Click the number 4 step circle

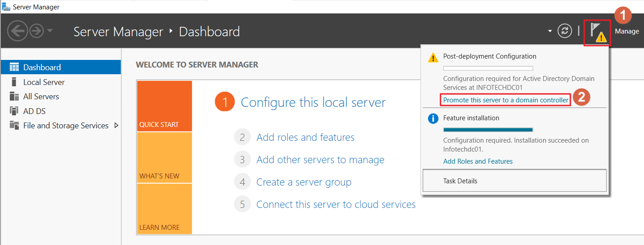(242, 182)
